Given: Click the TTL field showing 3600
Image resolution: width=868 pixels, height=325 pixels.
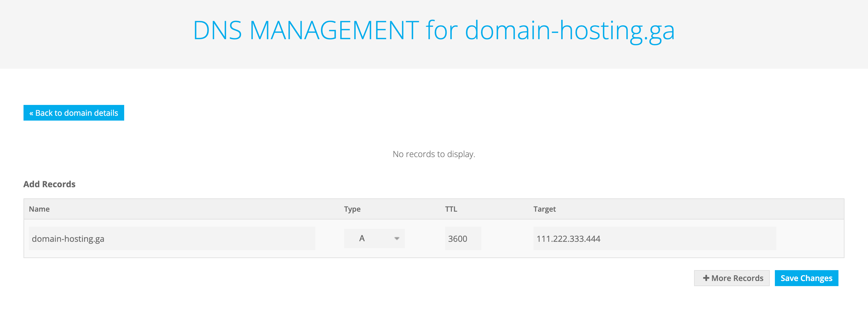Looking at the screenshot, I should (463, 238).
